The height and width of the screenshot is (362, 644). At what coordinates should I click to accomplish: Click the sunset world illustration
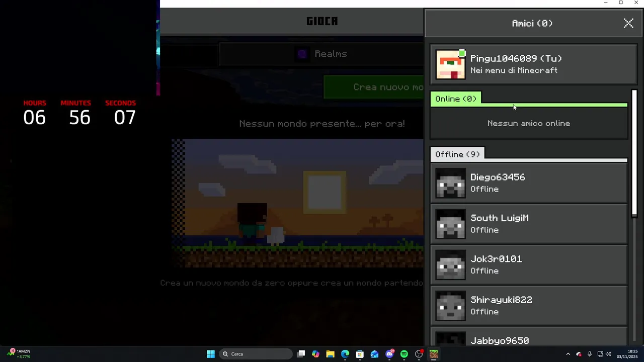pyautogui.click(x=298, y=204)
